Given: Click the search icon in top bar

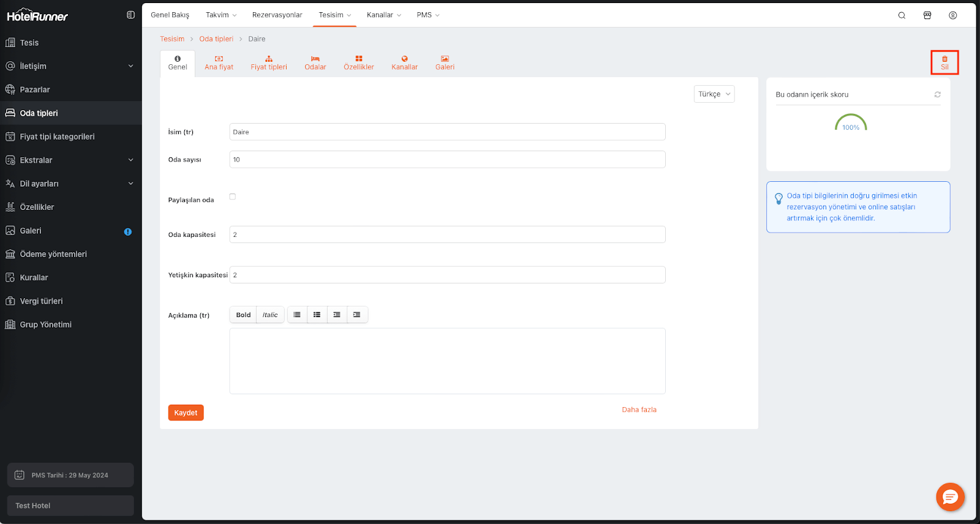Looking at the screenshot, I should [x=902, y=15].
